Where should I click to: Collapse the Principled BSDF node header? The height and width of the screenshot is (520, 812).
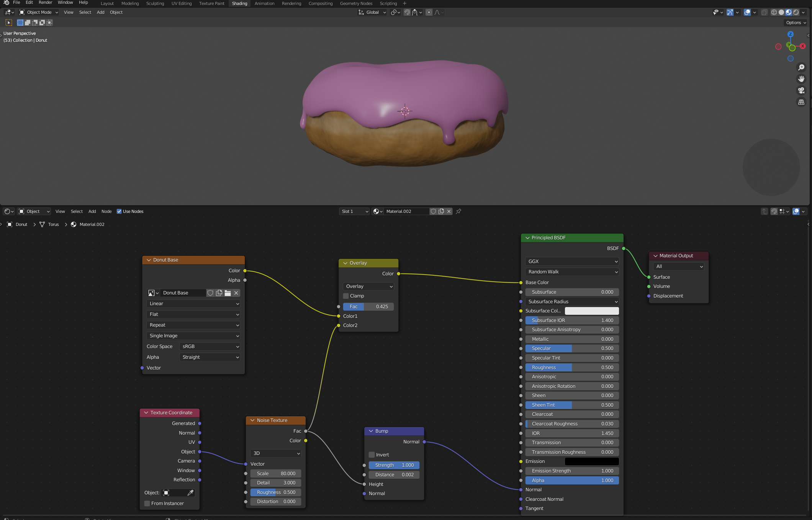tap(528, 237)
